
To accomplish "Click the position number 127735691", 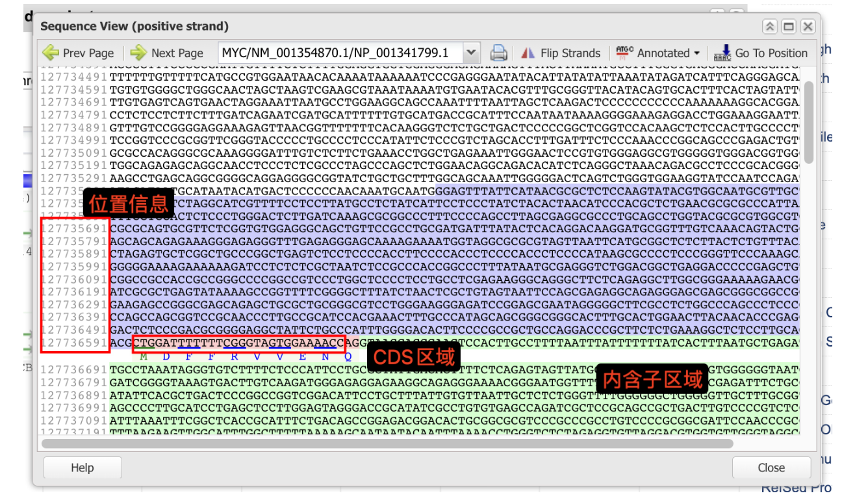I will point(73,228).
